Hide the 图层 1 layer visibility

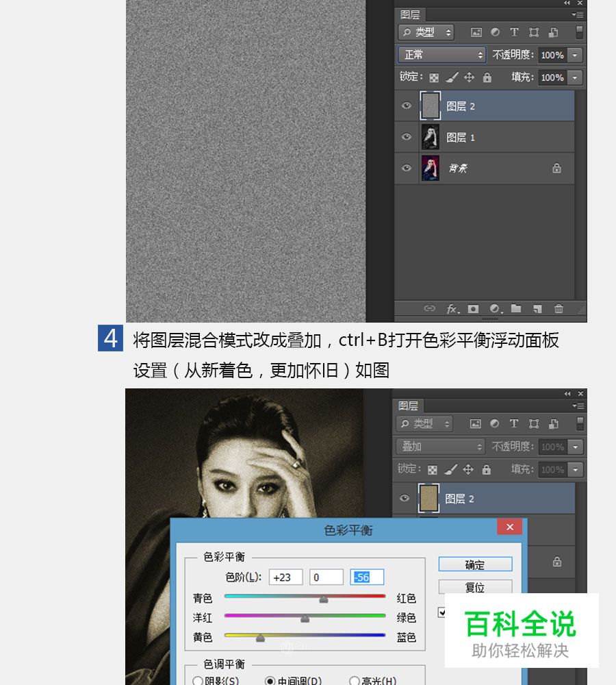tap(406, 137)
